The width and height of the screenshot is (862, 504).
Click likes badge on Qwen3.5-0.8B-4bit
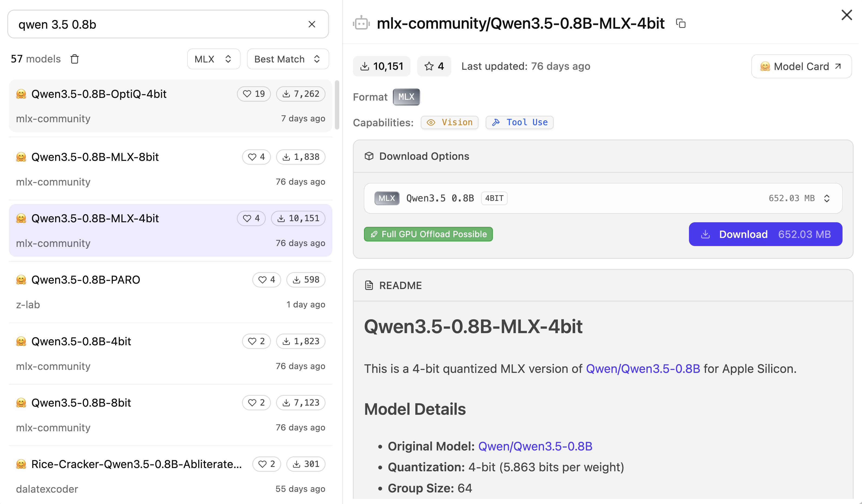(257, 341)
